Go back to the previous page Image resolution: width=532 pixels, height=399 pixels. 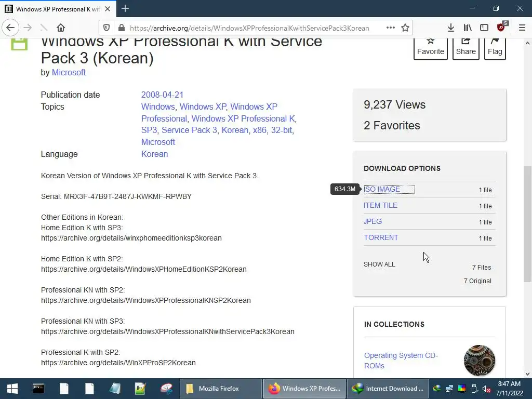[10, 28]
